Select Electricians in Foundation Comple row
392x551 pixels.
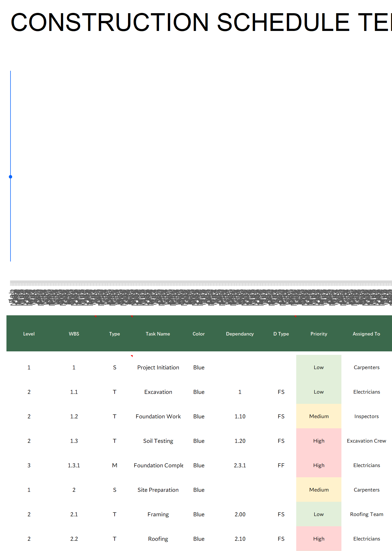[x=366, y=465]
